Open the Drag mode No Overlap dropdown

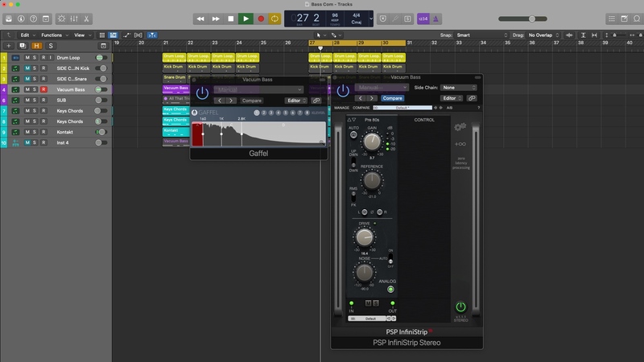click(x=544, y=35)
